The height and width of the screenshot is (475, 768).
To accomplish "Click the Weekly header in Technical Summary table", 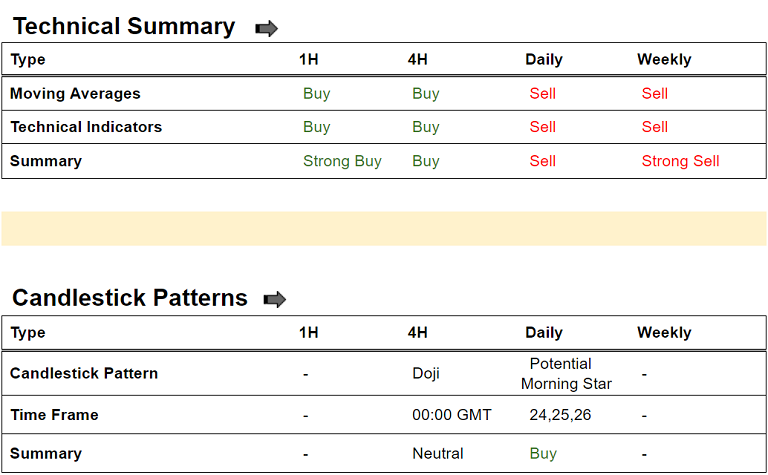I will 664,60.
